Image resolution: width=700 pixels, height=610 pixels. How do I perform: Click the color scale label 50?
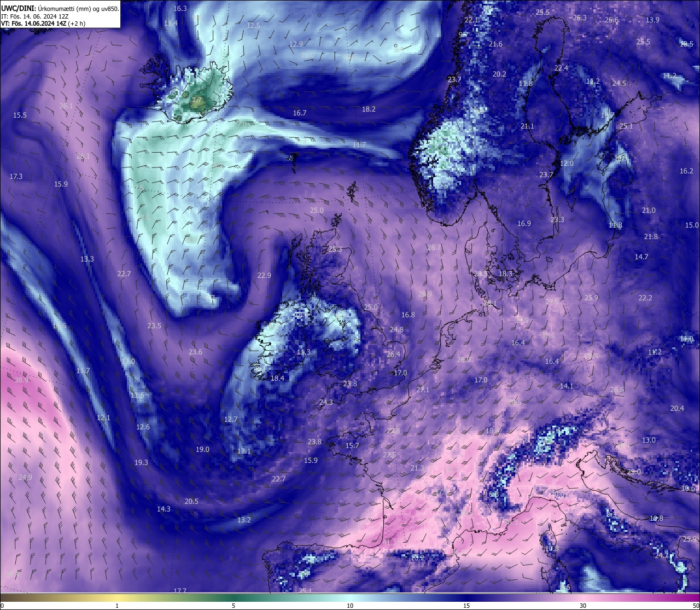(696, 606)
